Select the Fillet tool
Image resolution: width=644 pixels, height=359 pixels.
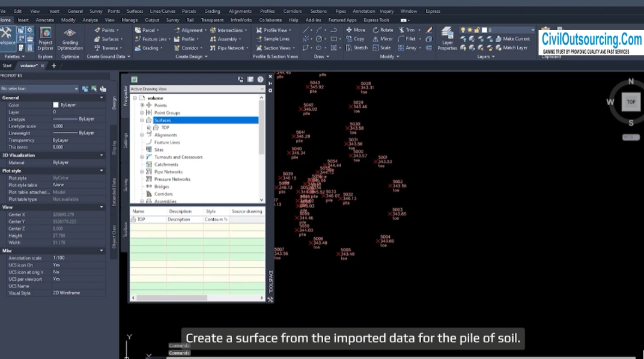point(407,39)
